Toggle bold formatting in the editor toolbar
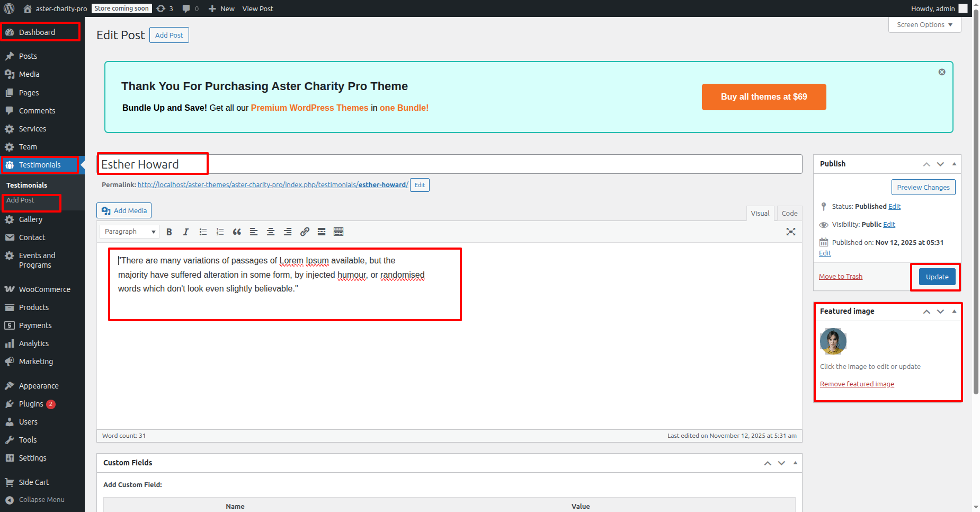Viewport: 980px width, 512px height. point(169,232)
